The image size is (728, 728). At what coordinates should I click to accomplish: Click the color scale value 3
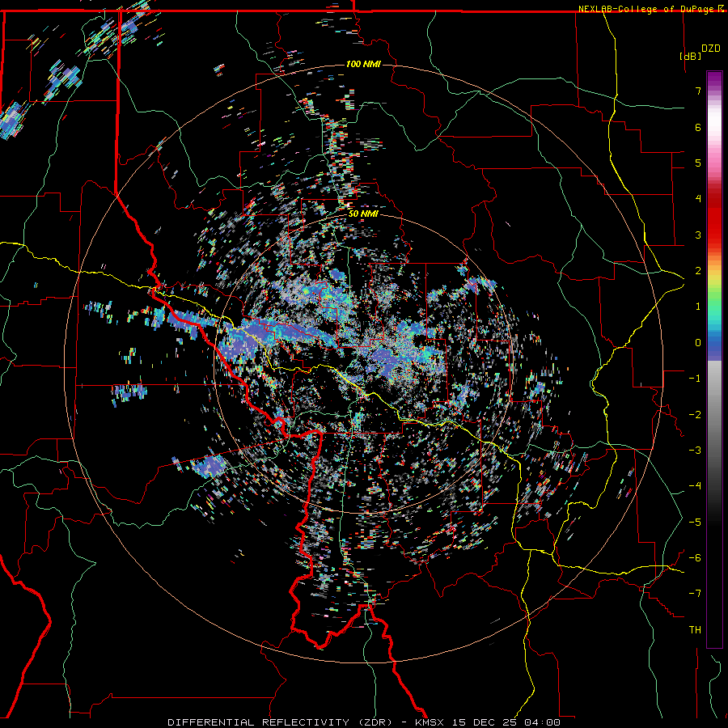click(698, 235)
